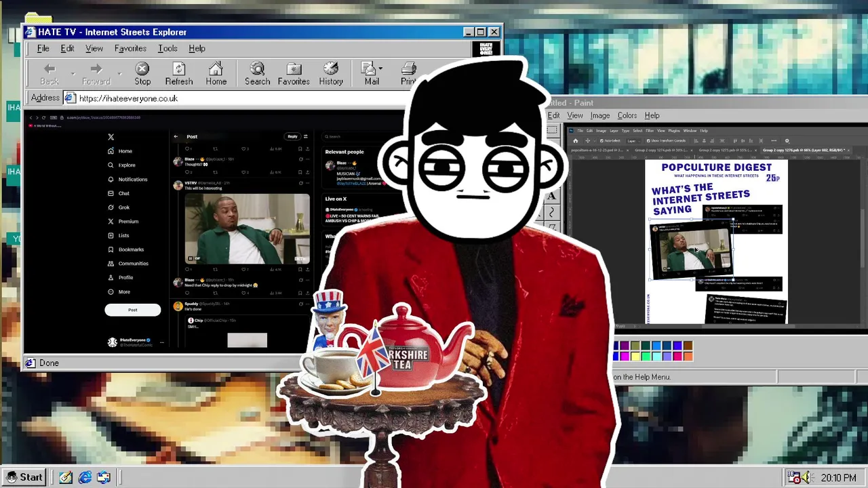This screenshot has height=488, width=868.
Task: Open the IHateEveryone account switcher
Action: (x=135, y=342)
